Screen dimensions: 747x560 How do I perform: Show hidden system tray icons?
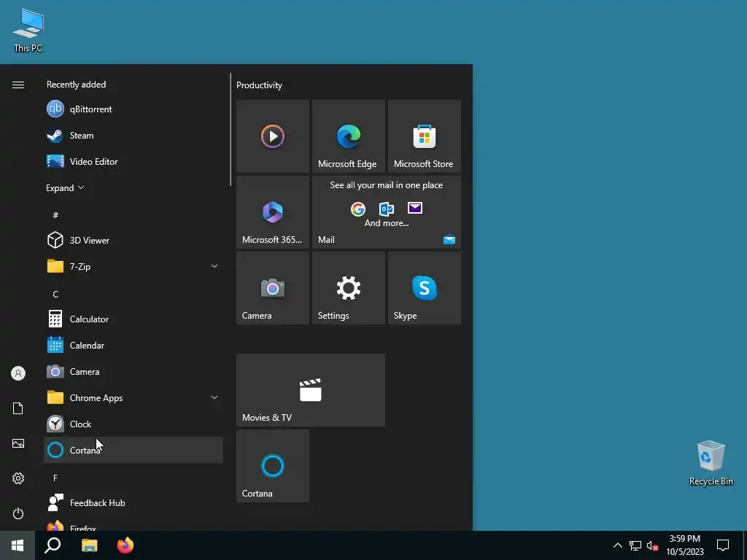[x=617, y=545]
